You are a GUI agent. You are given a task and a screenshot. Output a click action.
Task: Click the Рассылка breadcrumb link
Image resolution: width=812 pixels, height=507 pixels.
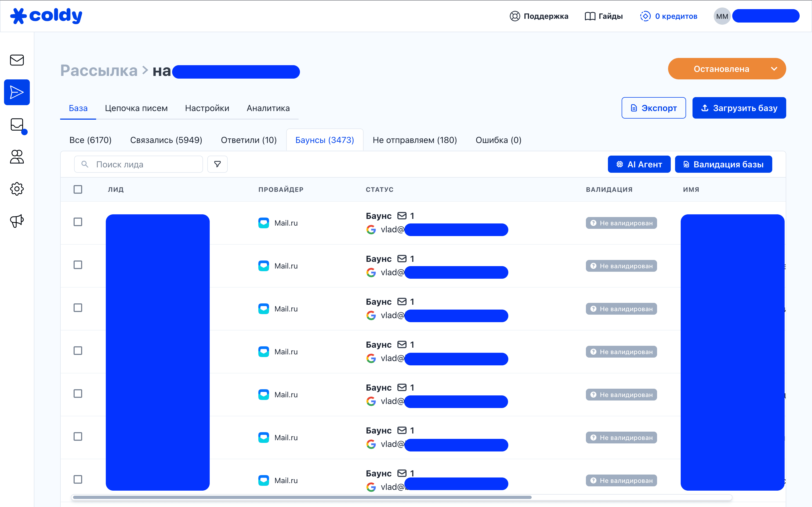99,71
